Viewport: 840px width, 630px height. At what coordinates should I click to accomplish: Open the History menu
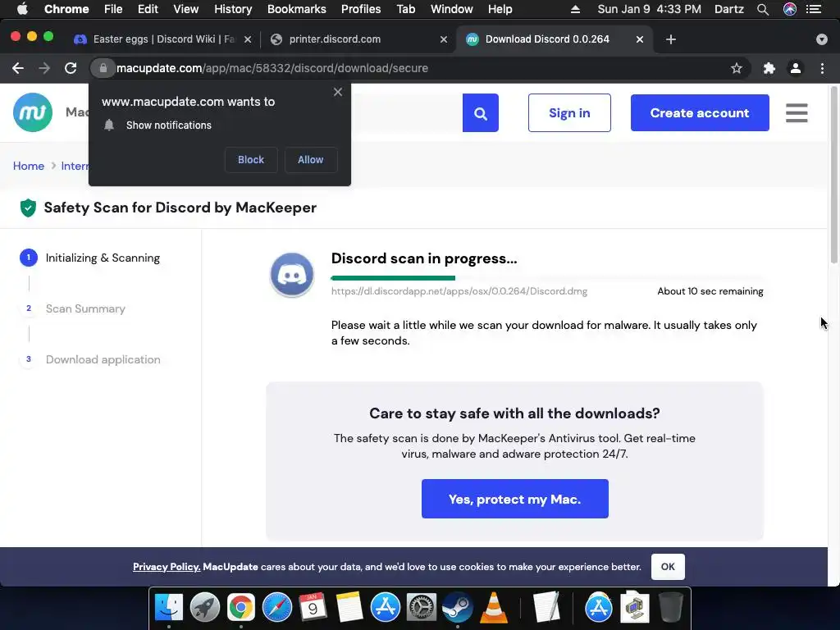click(233, 9)
